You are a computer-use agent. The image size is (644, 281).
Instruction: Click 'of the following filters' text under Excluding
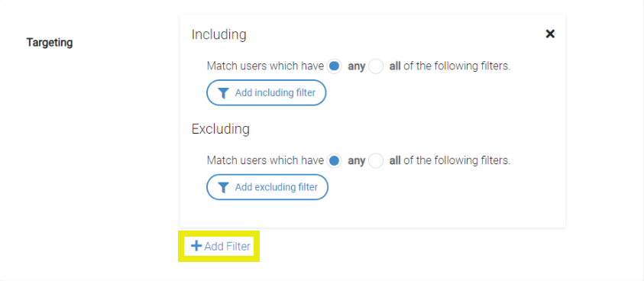pos(457,160)
